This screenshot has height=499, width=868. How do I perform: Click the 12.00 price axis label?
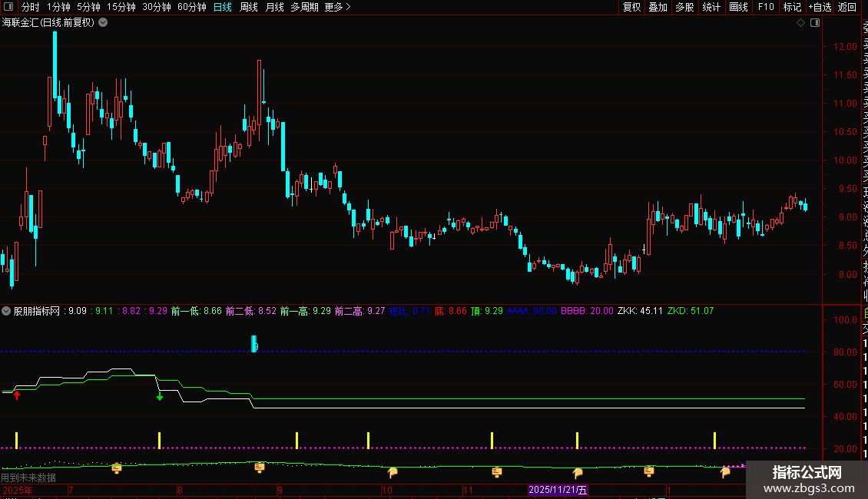click(845, 47)
